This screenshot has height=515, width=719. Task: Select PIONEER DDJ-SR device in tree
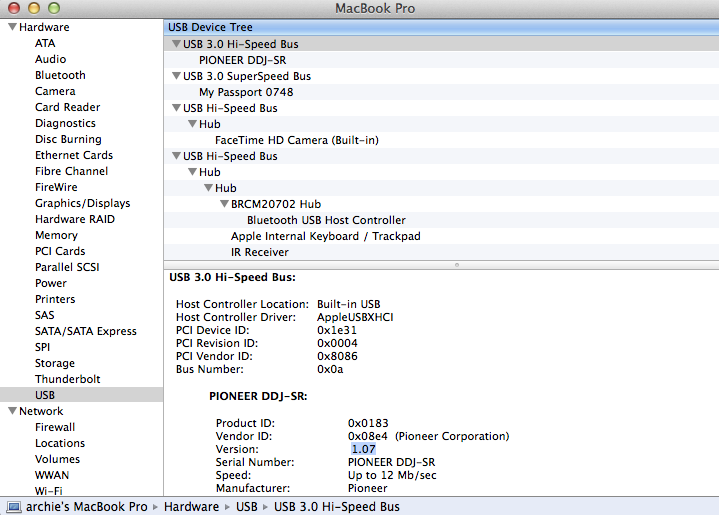[x=441, y=60]
